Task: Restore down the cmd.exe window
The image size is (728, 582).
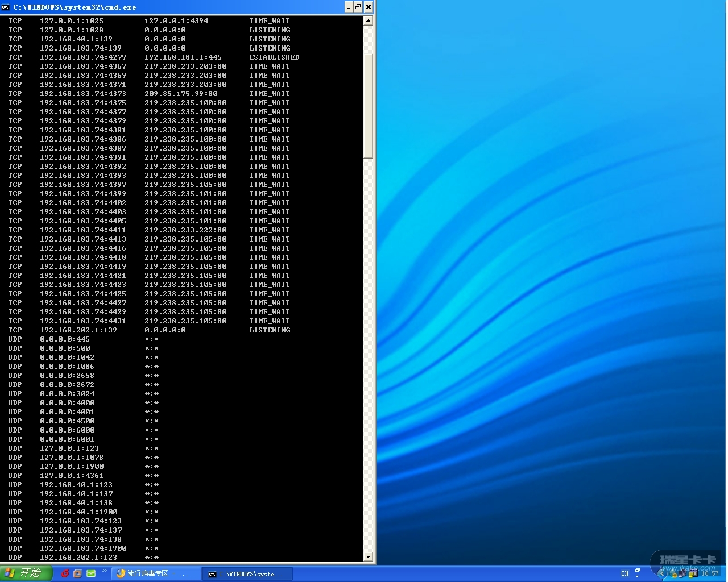Action: 358,7
